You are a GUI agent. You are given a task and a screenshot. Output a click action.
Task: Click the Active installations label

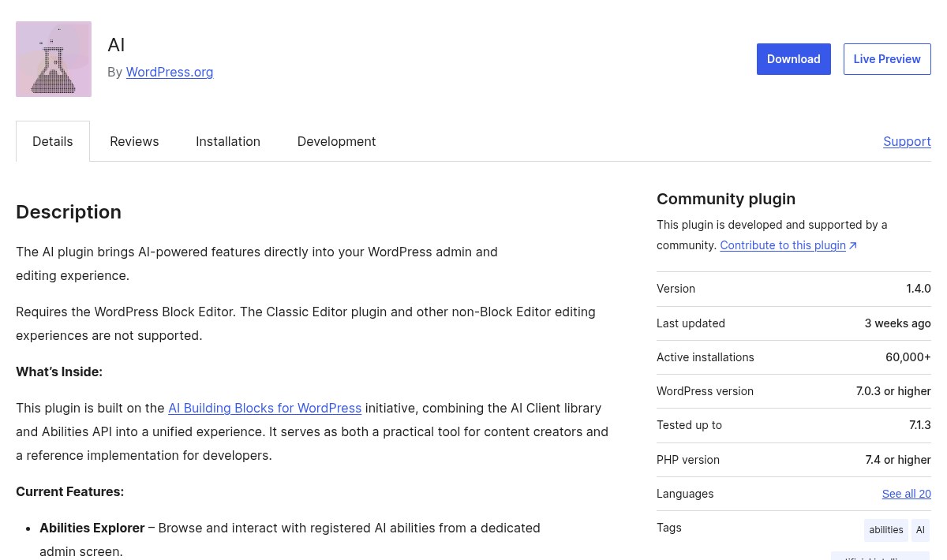pos(705,357)
